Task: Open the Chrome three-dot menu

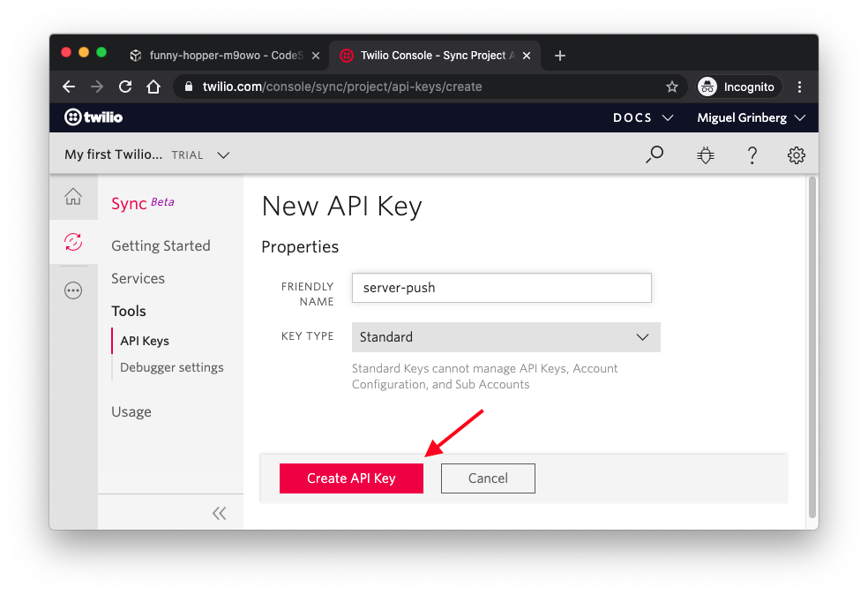Action: (x=799, y=87)
